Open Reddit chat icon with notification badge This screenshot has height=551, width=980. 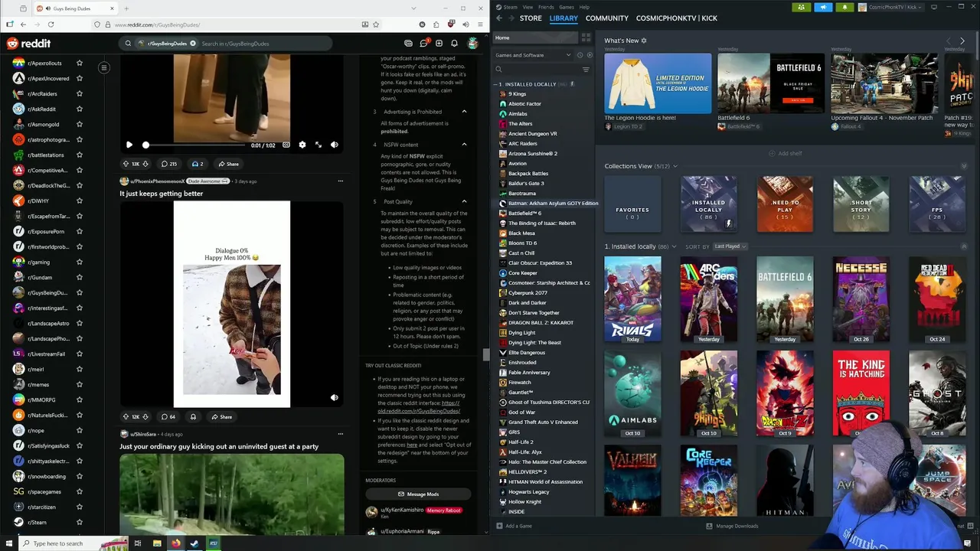(x=423, y=44)
